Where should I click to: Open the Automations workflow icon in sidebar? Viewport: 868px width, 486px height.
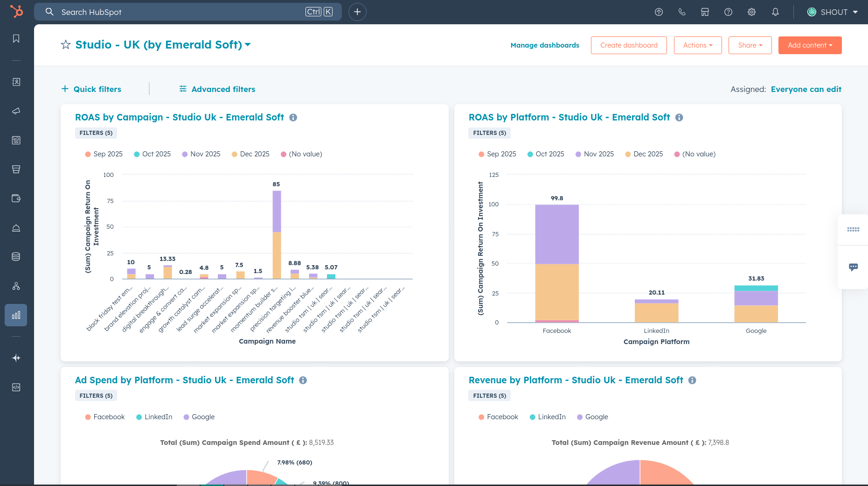coord(16,286)
